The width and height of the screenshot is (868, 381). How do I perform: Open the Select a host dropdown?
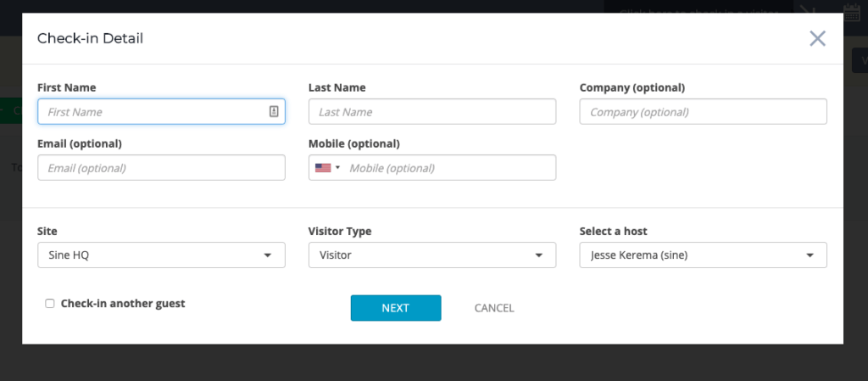coord(703,255)
